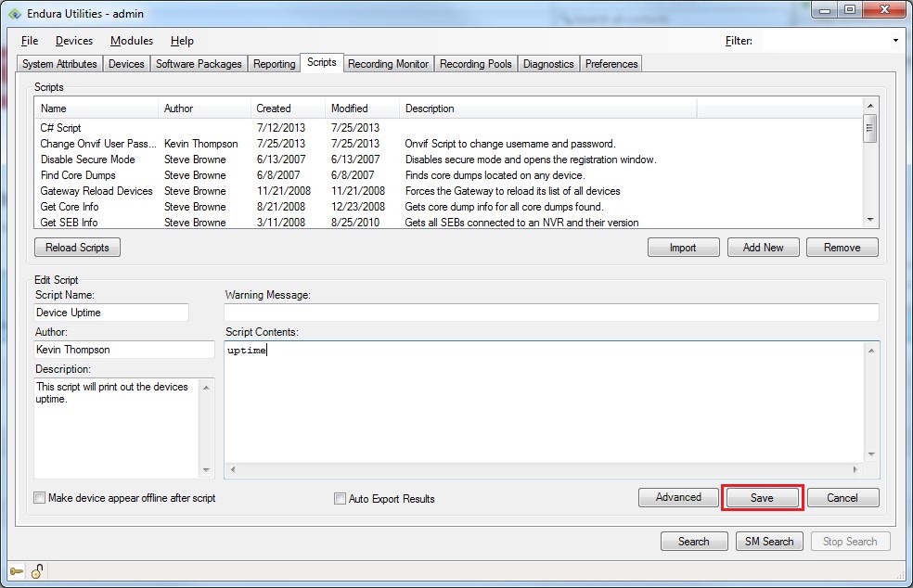Click the Endura Utilities title bar icon
The width and height of the screenshot is (913, 588).
[13, 13]
